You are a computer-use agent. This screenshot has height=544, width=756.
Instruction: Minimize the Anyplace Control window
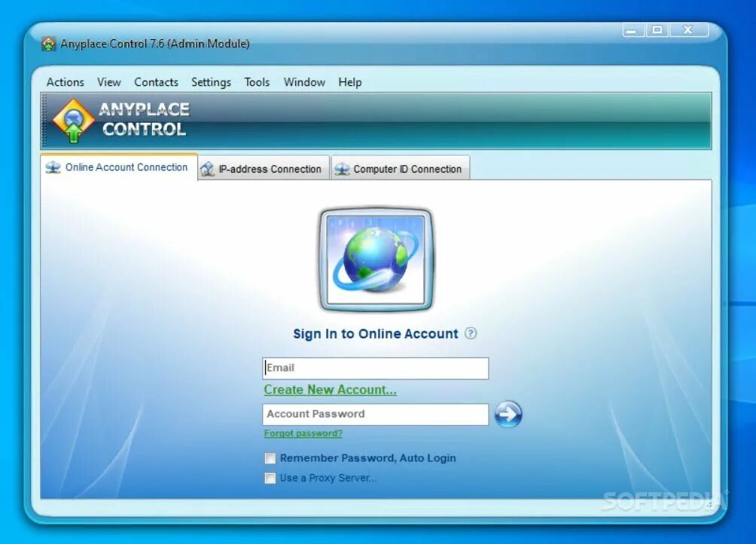(x=633, y=30)
